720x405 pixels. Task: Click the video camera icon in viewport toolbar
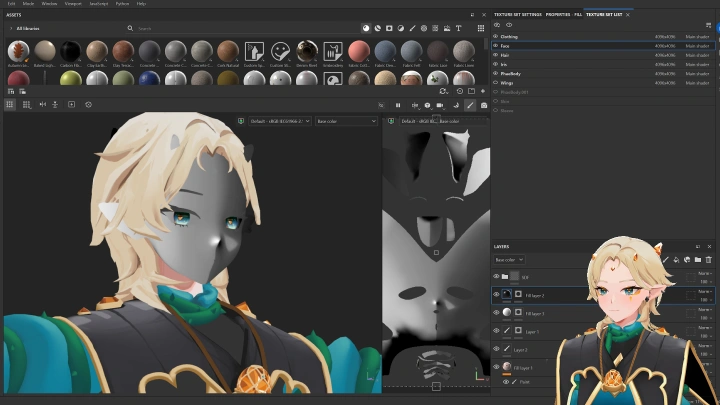pyautogui.click(x=440, y=105)
